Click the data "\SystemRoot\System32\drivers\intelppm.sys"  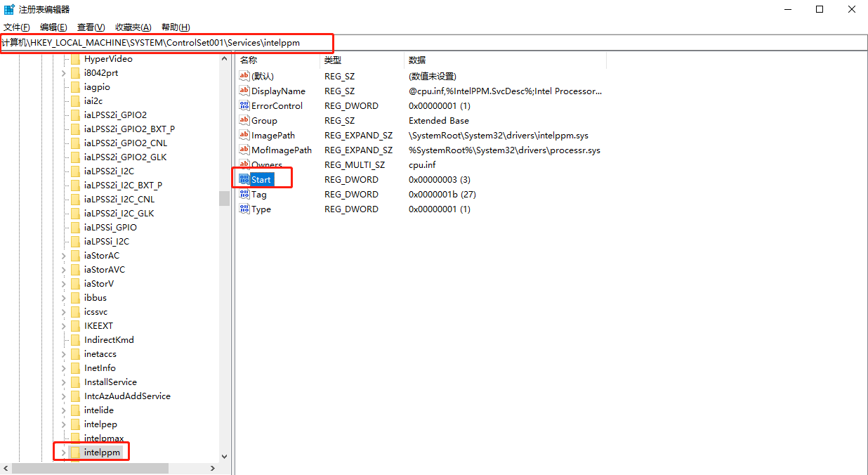click(499, 136)
